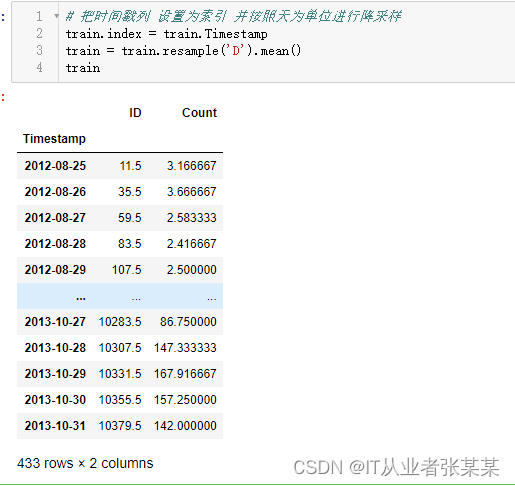Select row index 2012-08-27
515x486 pixels.
tap(55, 218)
